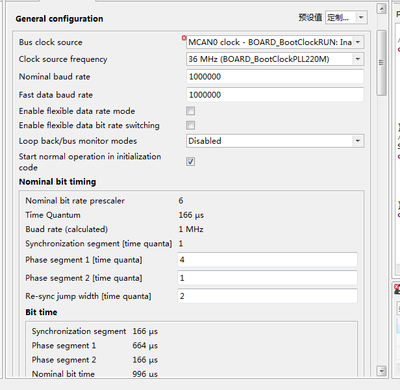Click the error icon beside Bus clock source
The width and height of the screenshot is (400, 390).
[x=184, y=38]
